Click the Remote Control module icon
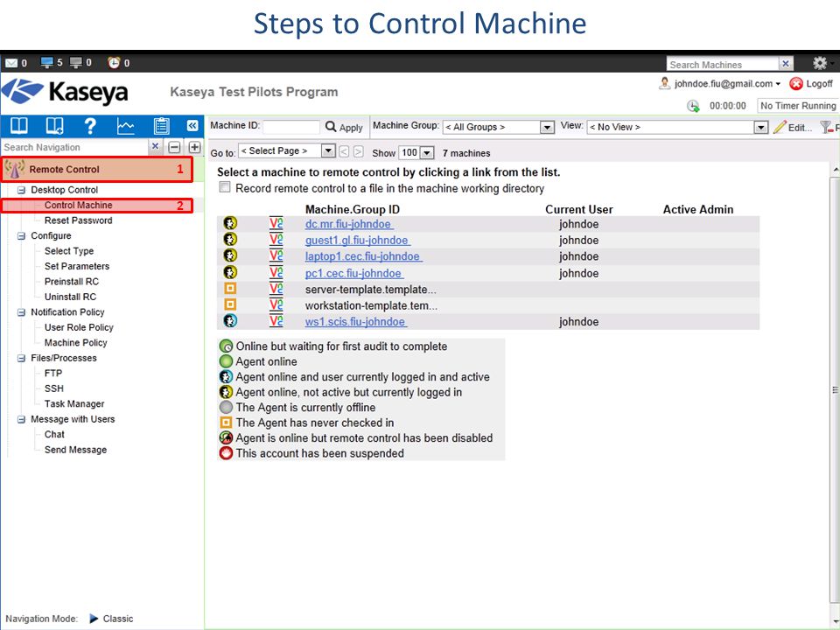Viewport: 840px width, 630px height. (x=15, y=169)
